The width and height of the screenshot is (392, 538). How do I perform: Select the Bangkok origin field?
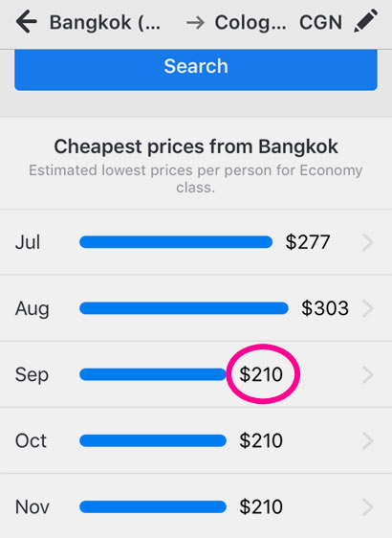point(105,23)
